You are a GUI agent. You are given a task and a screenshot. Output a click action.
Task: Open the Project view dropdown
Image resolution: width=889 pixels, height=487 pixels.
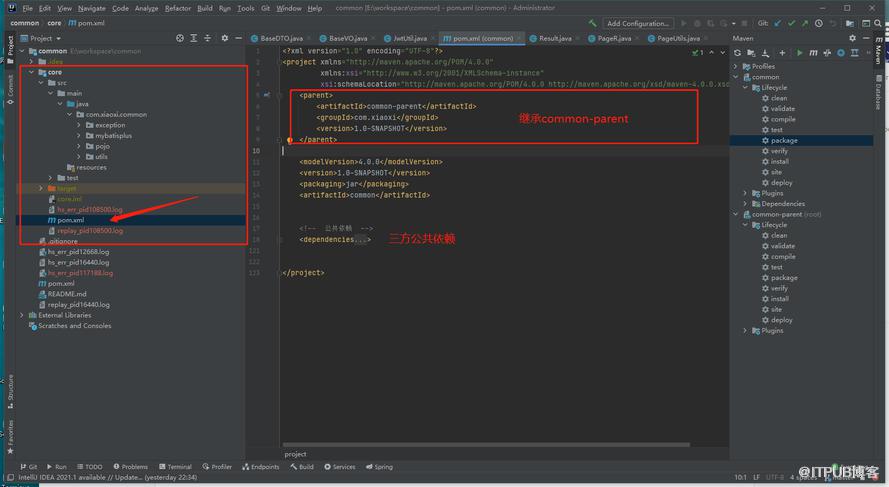[x=41, y=38]
